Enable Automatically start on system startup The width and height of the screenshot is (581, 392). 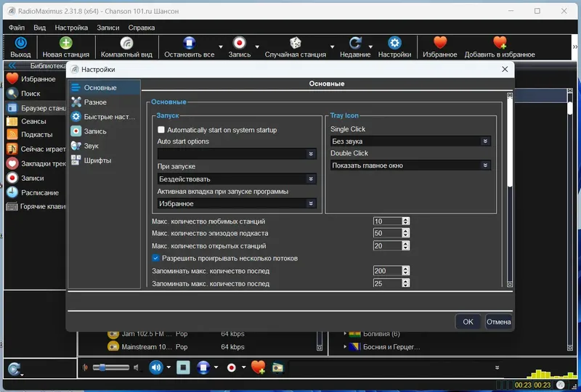click(161, 130)
